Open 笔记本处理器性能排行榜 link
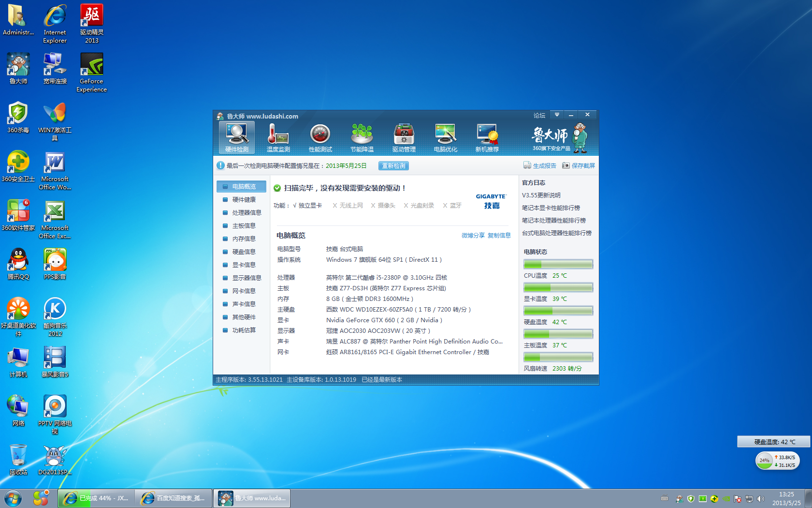Viewport: 812px width, 508px height. coord(553,221)
